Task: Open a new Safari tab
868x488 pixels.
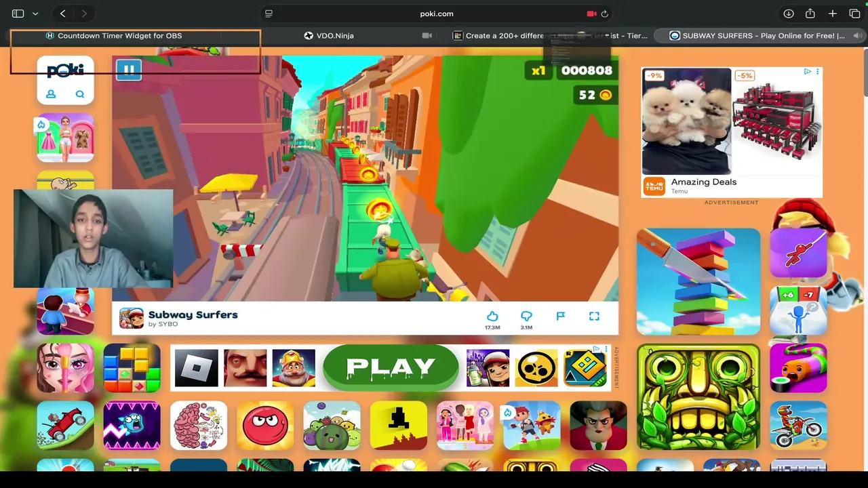Action: (x=832, y=14)
